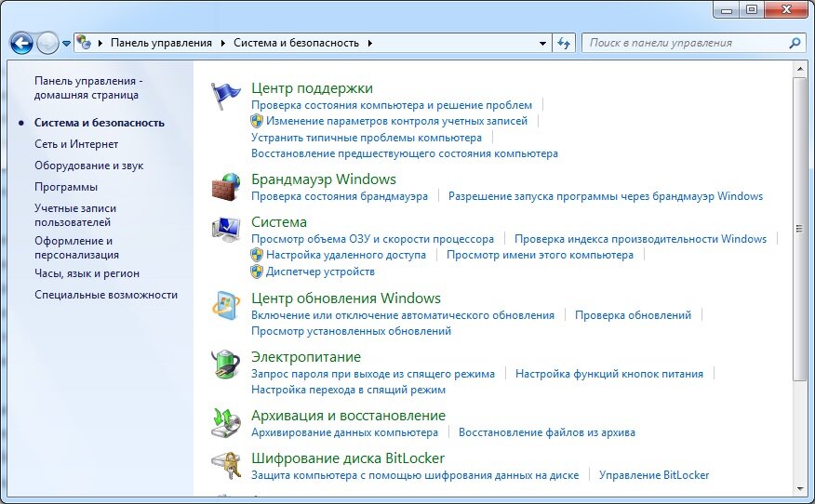Open Брандмауэр Windows heading
Image resolution: width=815 pixels, height=504 pixels.
point(323,179)
